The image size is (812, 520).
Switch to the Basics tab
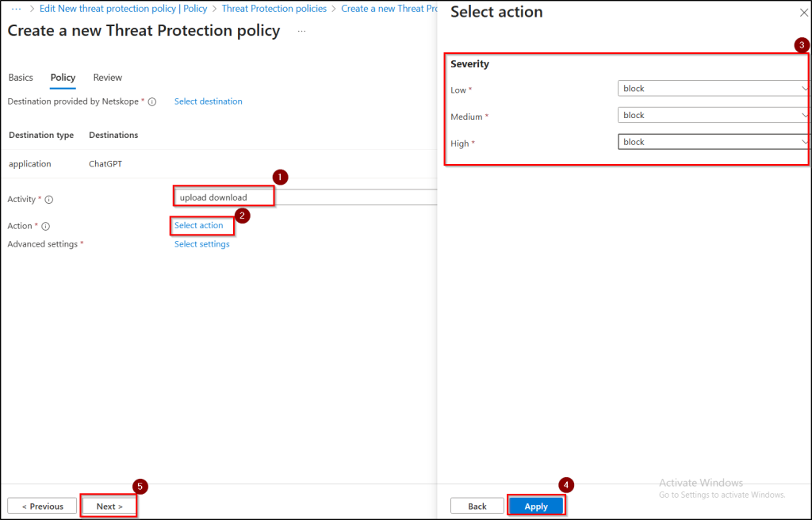tap(21, 78)
